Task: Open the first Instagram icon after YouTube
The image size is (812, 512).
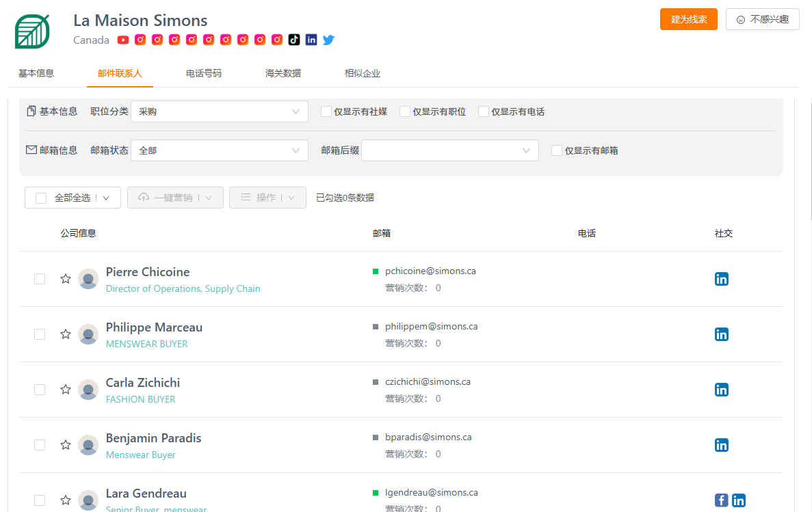Action: point(140,40)
